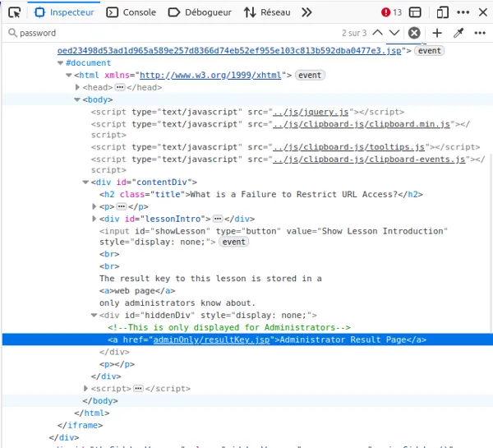Collapse the hiddenDiv element
Screen dimensions: 493x448
click(x=94, y=315)
